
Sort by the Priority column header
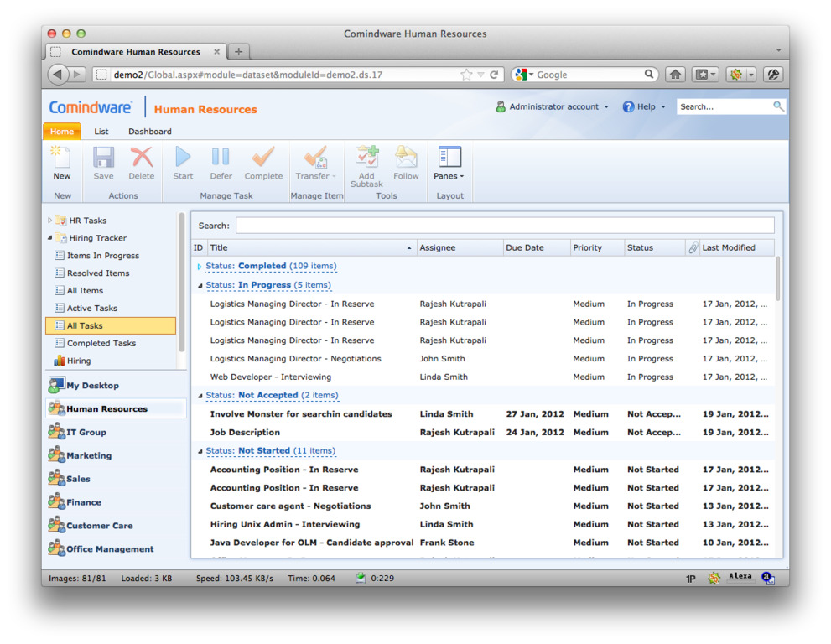[597, 247]
